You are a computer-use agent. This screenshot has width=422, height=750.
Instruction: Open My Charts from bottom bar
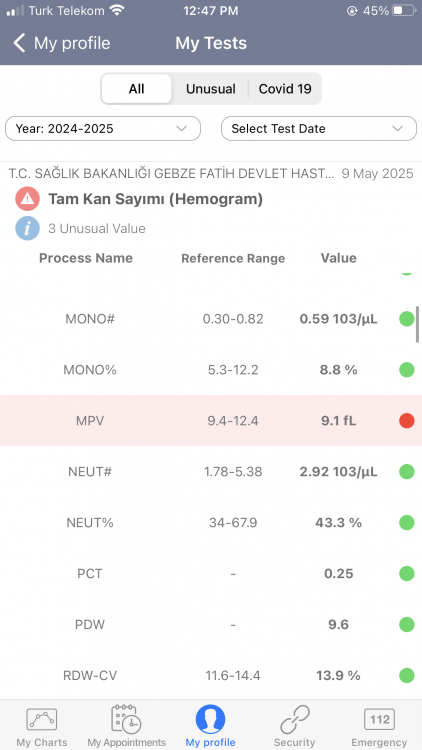pyautogui.click(x=42, y=726)
